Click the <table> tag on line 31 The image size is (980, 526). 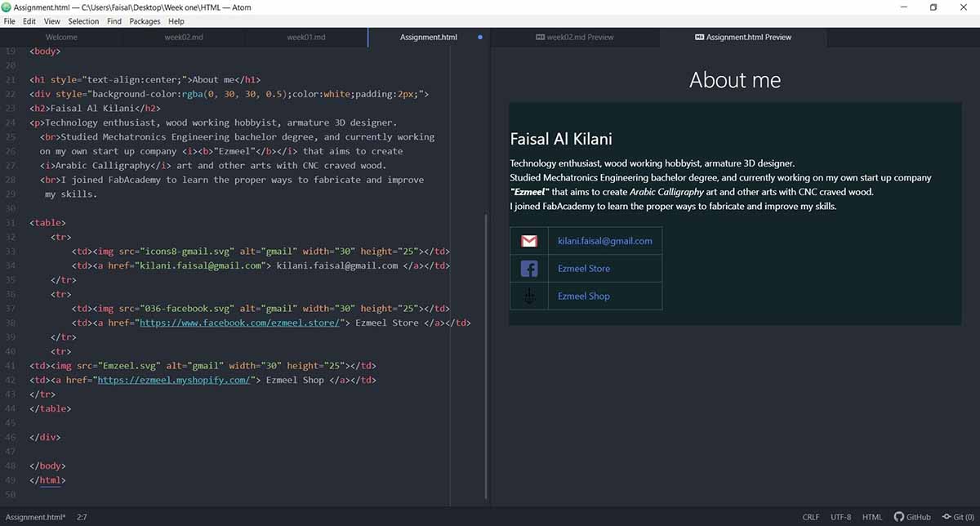(47, 222)
